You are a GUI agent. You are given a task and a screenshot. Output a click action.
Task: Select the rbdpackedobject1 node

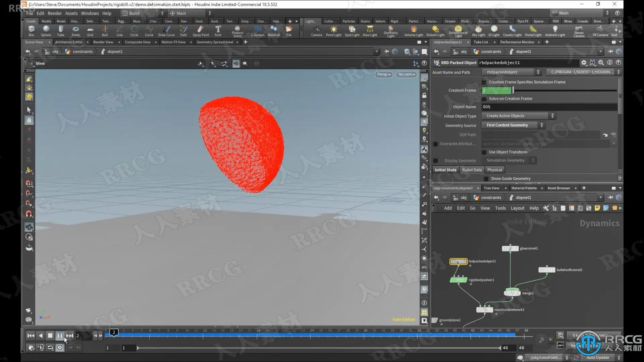[458, 261]
